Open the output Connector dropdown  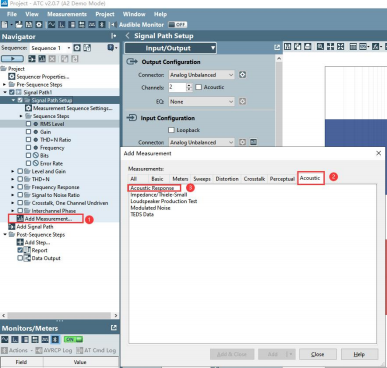202,75
